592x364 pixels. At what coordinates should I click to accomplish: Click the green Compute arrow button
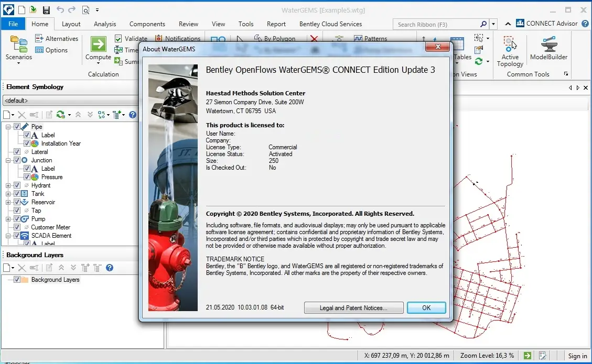(x=98, y=44)
